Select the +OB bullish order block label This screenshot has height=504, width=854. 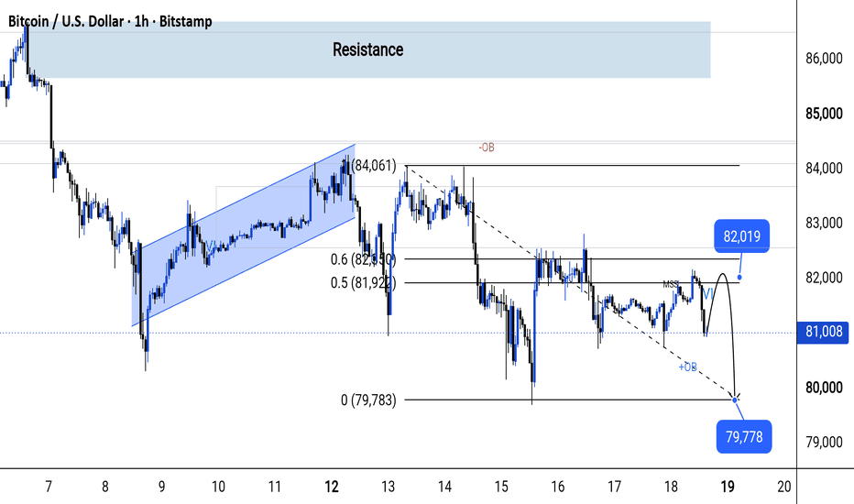point(687,367)
